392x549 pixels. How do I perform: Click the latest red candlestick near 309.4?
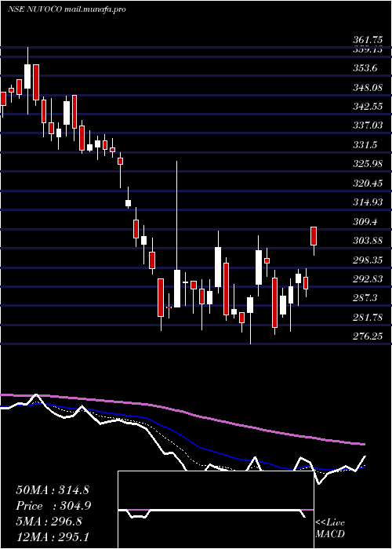click(314, 236)
